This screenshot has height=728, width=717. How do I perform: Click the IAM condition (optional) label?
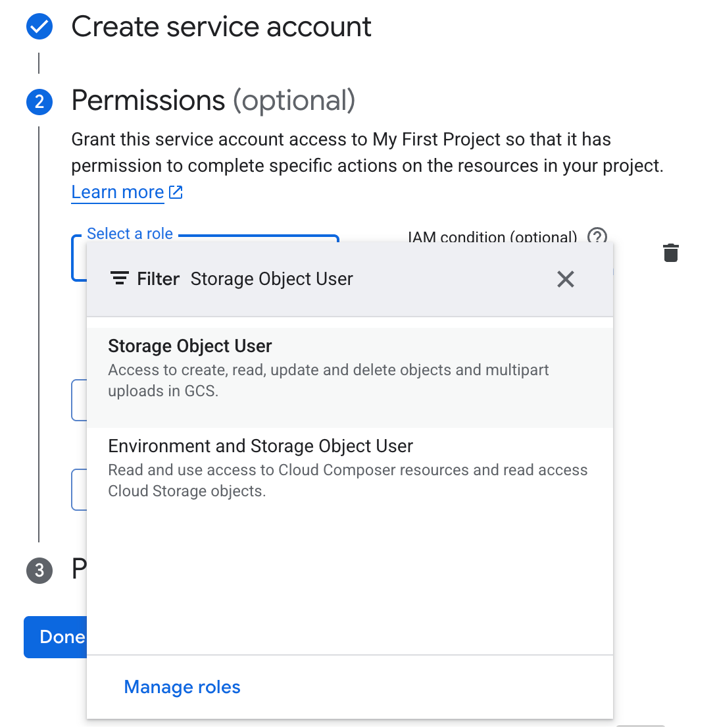pos(492,236)
